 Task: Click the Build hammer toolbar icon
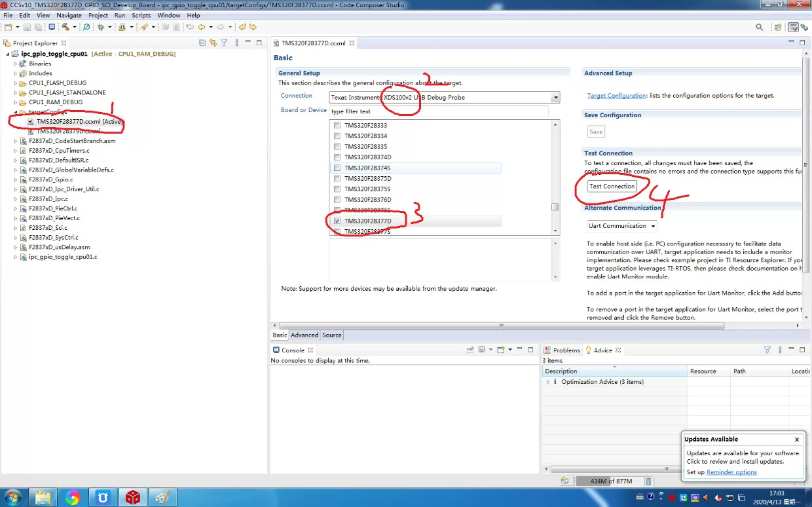pos(65,28)
